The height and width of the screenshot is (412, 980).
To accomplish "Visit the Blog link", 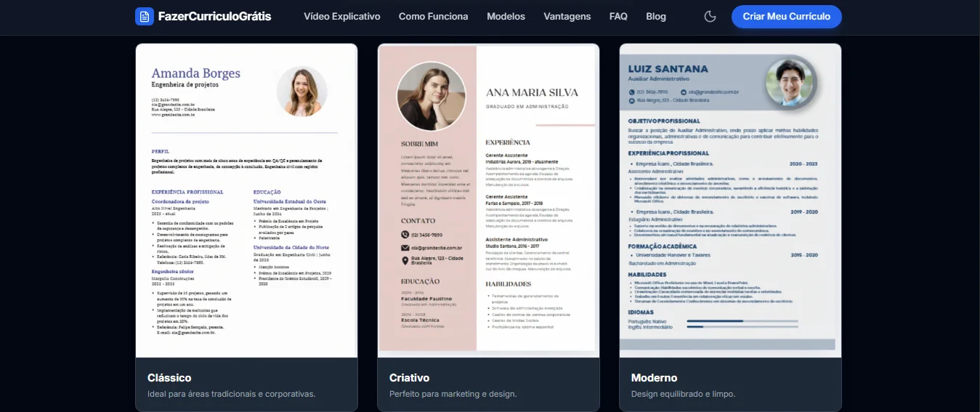I will pos(655,16).
